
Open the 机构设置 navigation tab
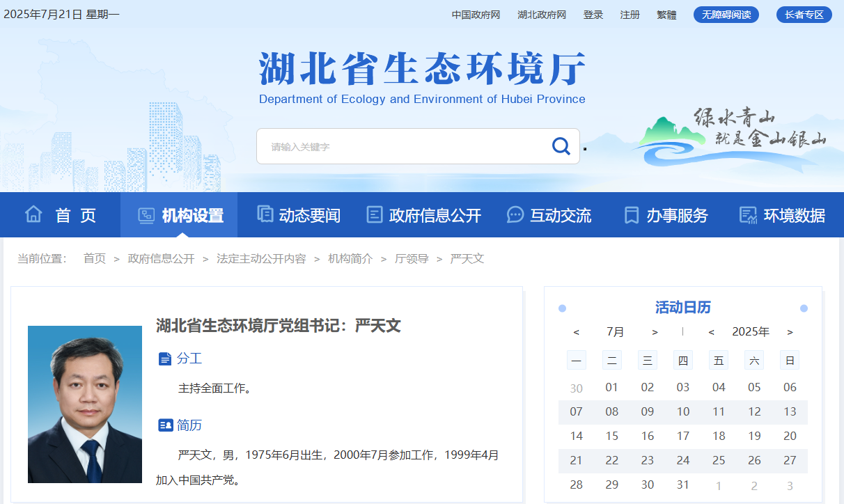point(179,215)
